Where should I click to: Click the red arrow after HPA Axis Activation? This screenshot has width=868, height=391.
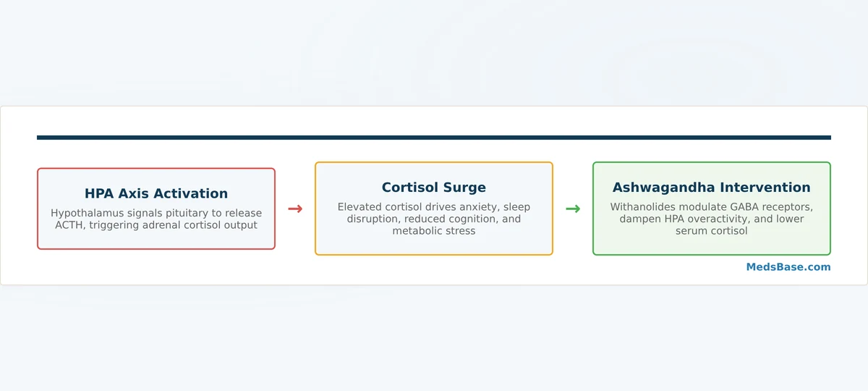coord(295,209)
